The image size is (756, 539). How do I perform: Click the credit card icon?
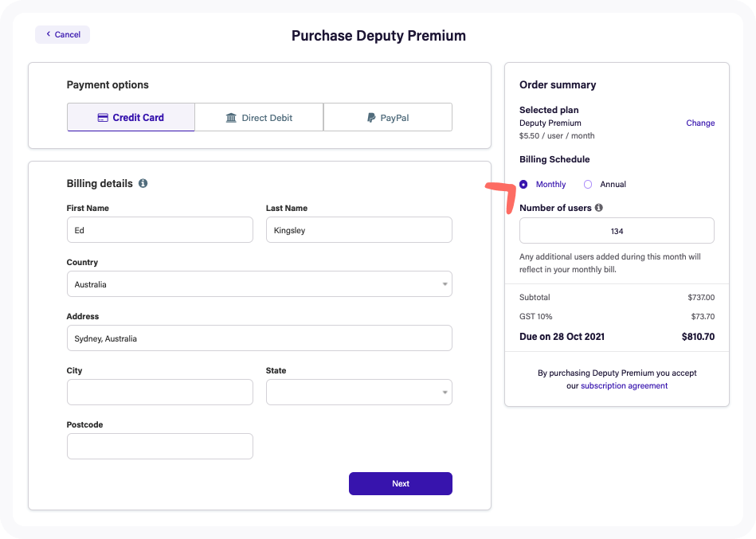[103, 118]
